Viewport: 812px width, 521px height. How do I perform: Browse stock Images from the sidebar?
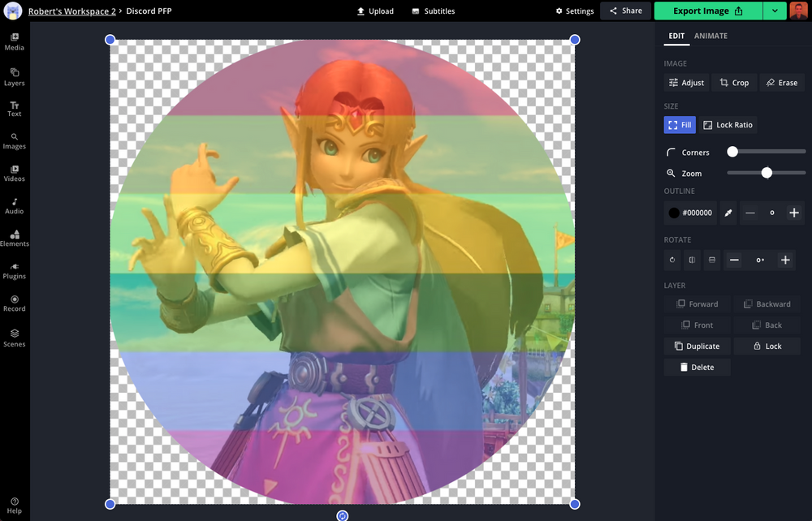pyautogui.click(x=14, y=140)
